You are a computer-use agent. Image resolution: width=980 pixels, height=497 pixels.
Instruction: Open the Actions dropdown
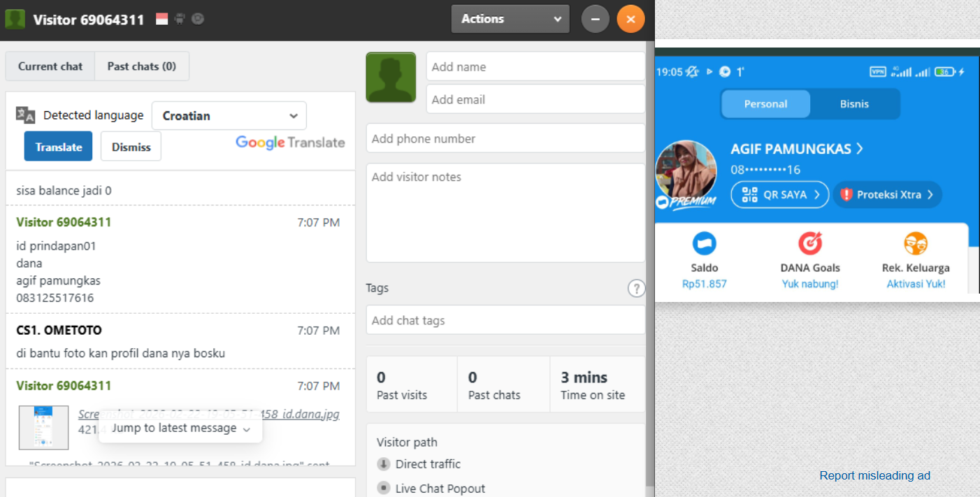tap(510, 19)
